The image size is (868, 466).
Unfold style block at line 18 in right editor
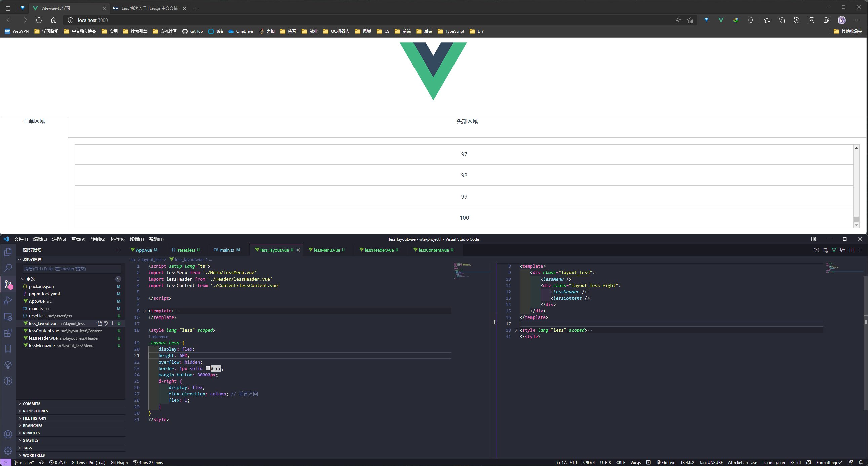[x=516, y=330]
